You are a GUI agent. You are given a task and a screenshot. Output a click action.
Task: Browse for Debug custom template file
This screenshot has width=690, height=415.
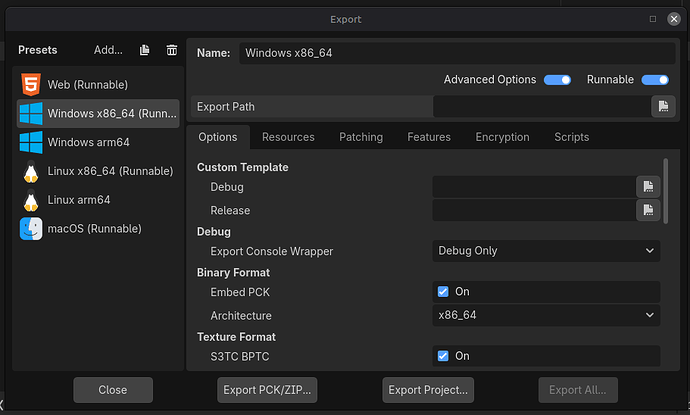[648, 187]
